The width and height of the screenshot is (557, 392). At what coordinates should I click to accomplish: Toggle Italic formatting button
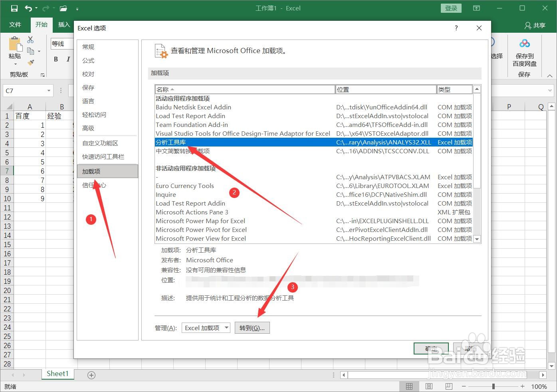click(68, 59)
